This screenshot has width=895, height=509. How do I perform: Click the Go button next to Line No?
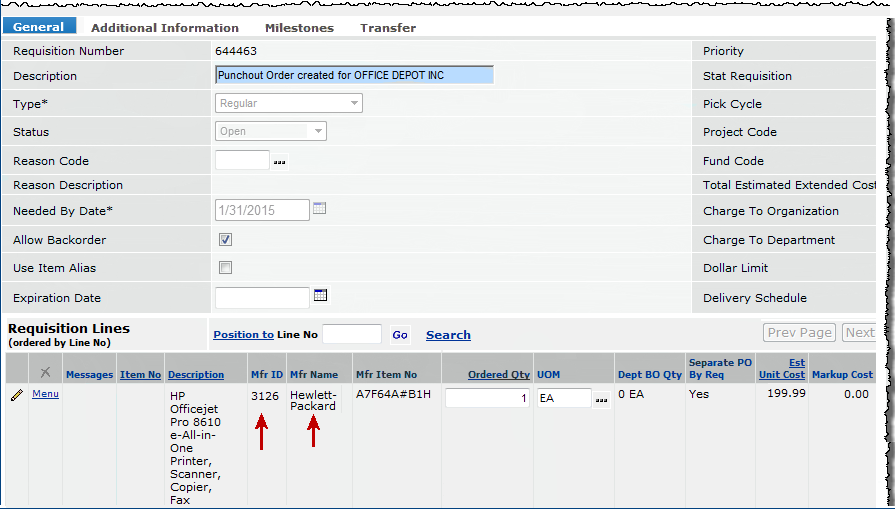point(400,335)
